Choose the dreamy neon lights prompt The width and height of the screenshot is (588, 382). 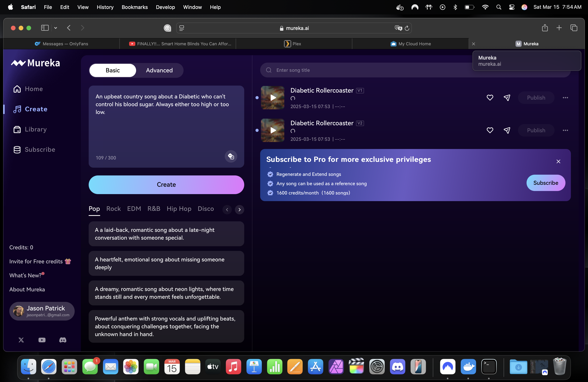pos(166,293)
